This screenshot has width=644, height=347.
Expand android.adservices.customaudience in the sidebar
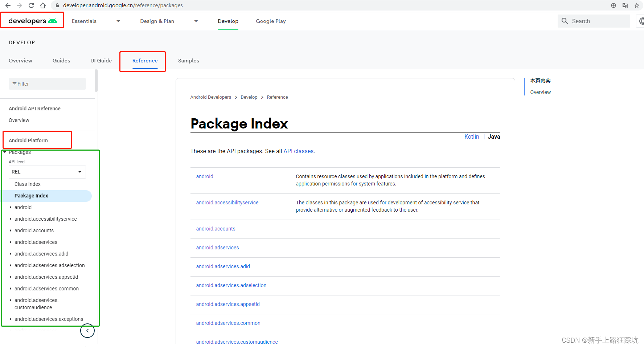pyautogui.click(x=11, y=300)
